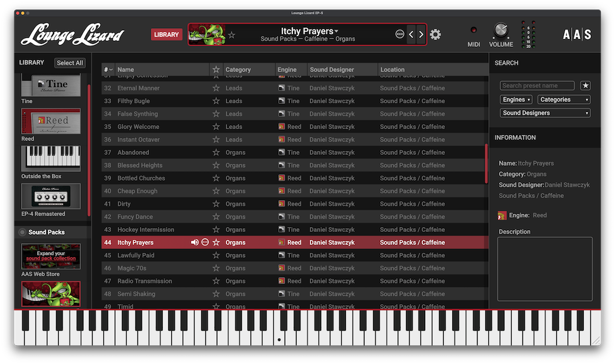Open the settings gear icon

click(x=435, y=34)
